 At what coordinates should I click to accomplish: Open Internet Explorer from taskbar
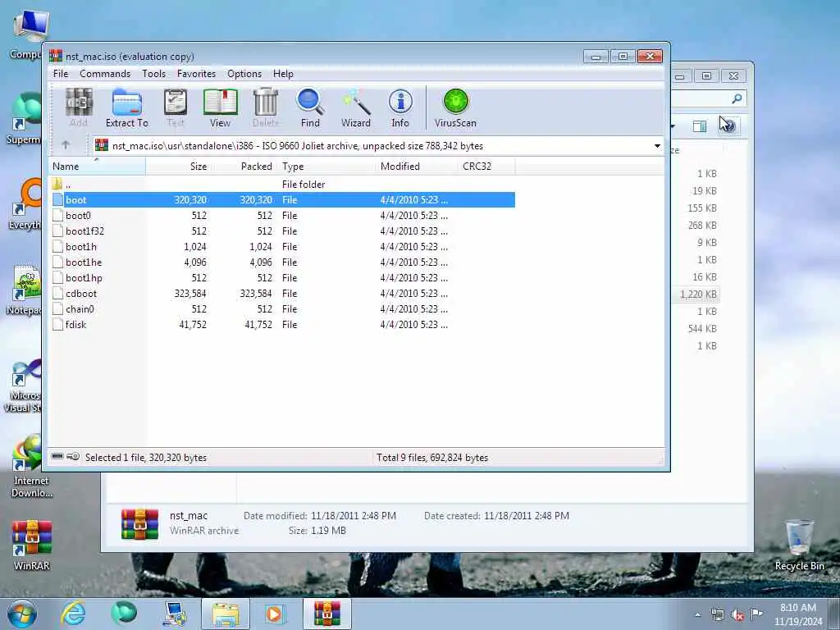(x=73, y=614)
